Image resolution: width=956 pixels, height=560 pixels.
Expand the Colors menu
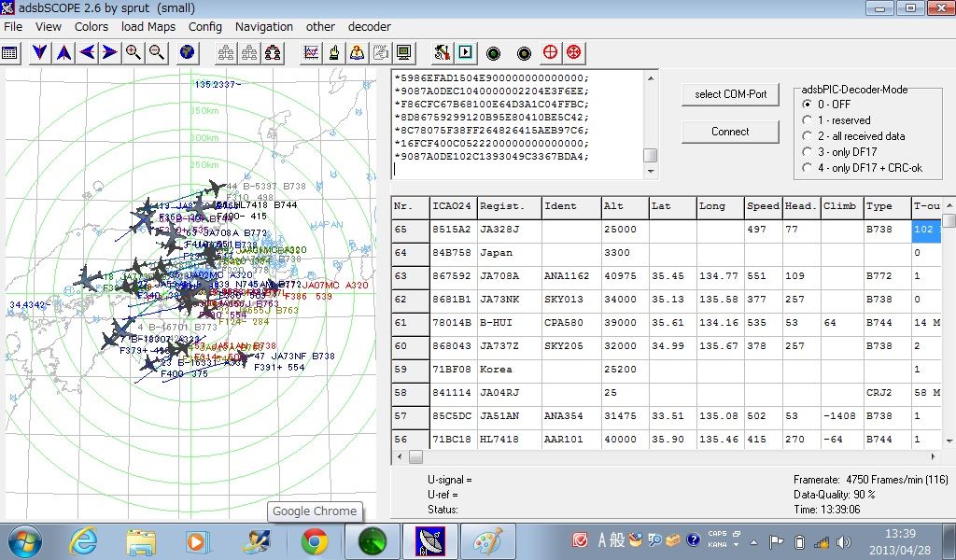(91, 26)
